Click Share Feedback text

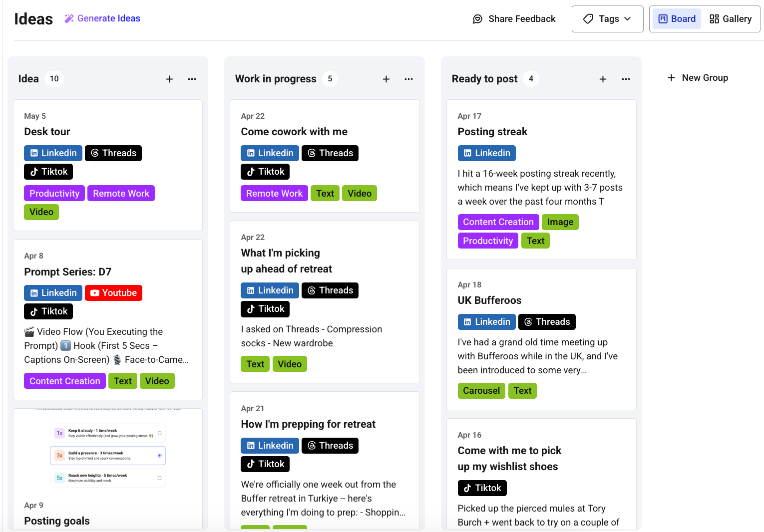point(522,19)
